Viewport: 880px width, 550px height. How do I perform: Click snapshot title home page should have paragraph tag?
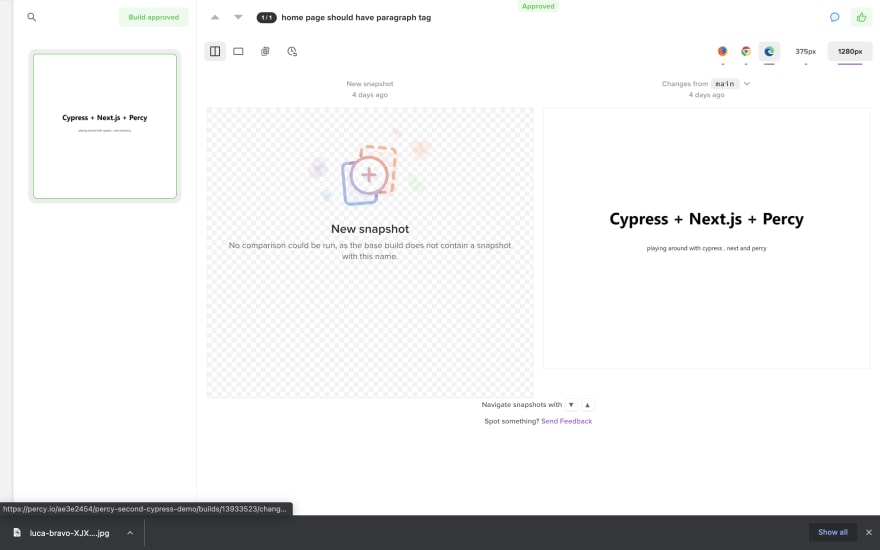point(356,17)
